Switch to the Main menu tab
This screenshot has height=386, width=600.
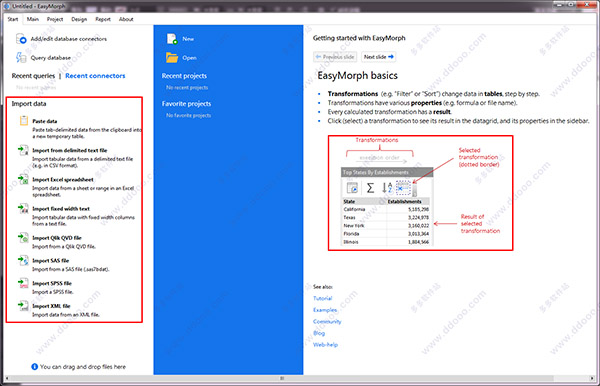pyautogui.click(x=33, y=19)
